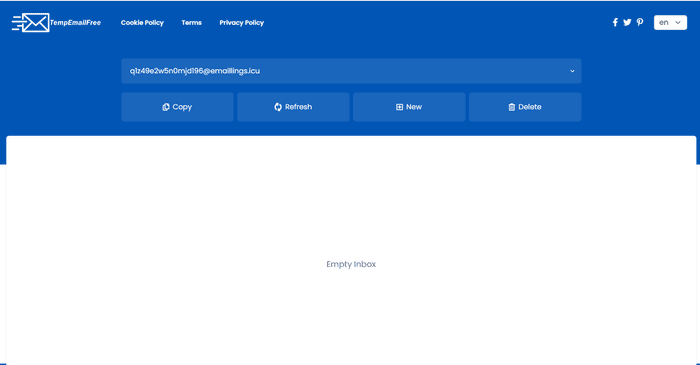Click the circular refresh arrows icon
The width and height of the screenshot is (700, 365).
[278, 107]
